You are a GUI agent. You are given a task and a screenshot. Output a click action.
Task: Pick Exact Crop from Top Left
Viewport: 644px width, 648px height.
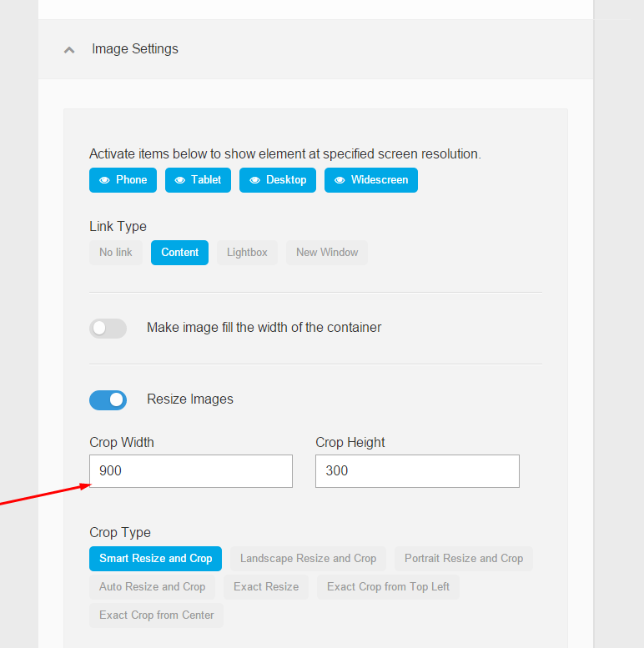(x=388, y=587)
